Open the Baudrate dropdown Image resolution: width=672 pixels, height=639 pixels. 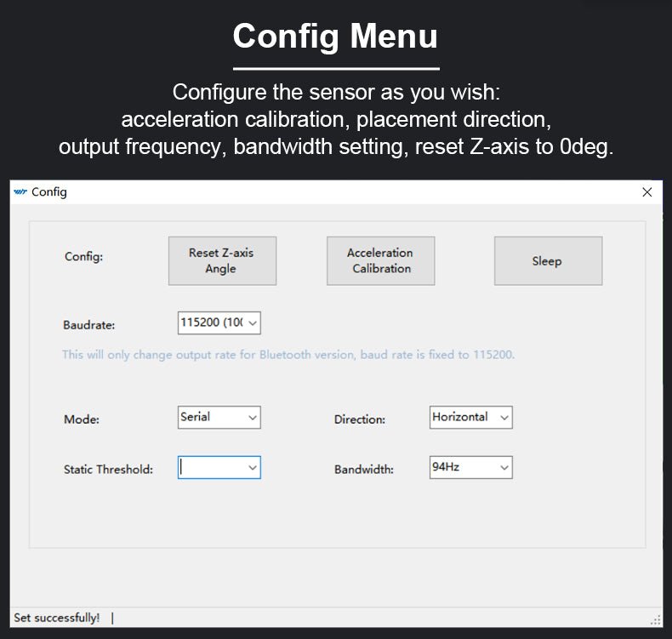(x=219, y=323)
